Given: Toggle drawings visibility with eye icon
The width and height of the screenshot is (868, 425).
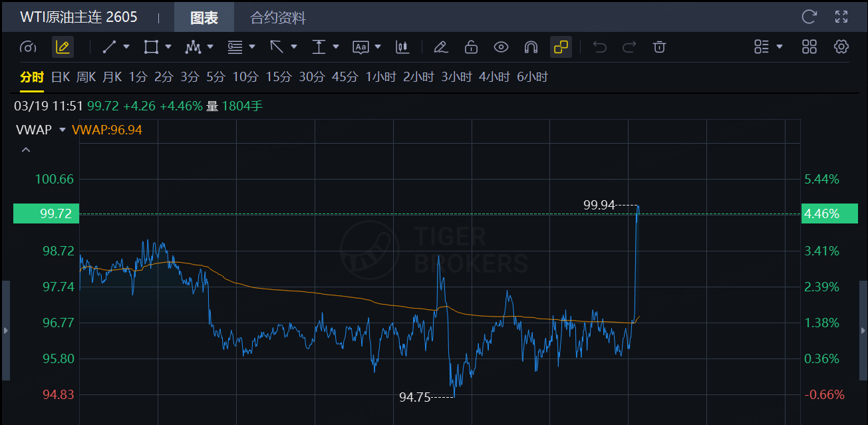Looking at the screenshot, I should click(x=501, y=47).
